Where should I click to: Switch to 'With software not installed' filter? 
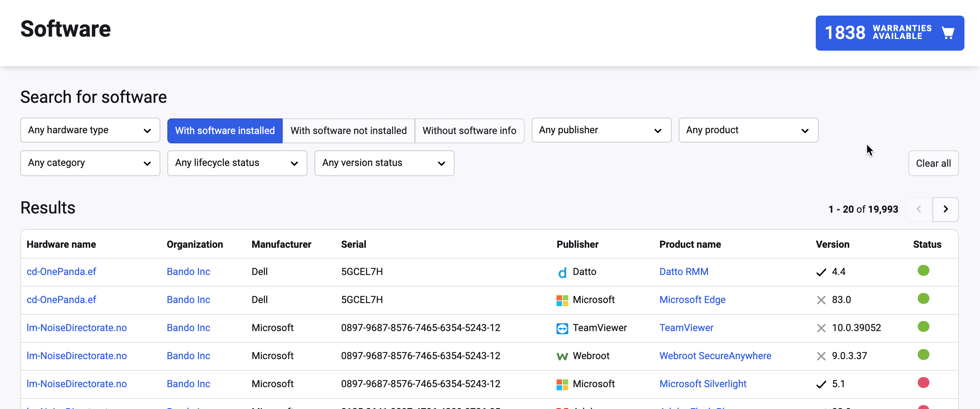[x=348, y=130]
